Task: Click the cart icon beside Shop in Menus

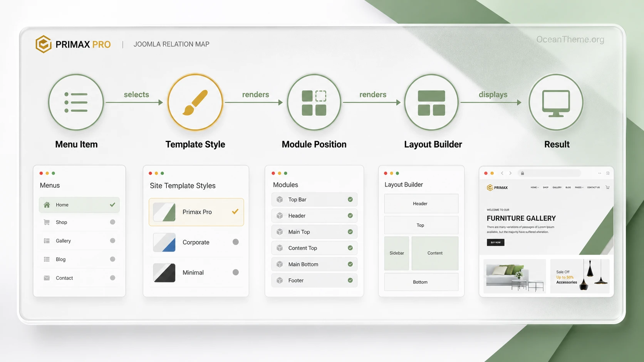Action: [47, 222]
